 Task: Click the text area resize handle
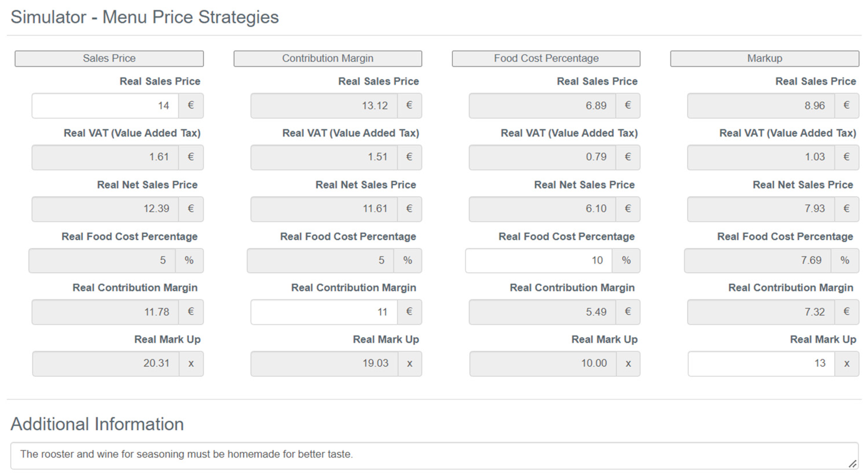[852, 464]
